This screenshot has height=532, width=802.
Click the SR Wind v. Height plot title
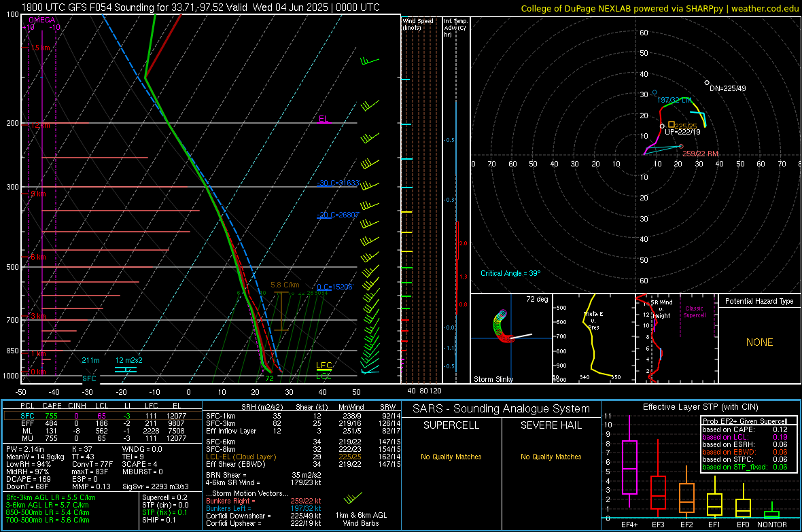click(x=661, y=309)
